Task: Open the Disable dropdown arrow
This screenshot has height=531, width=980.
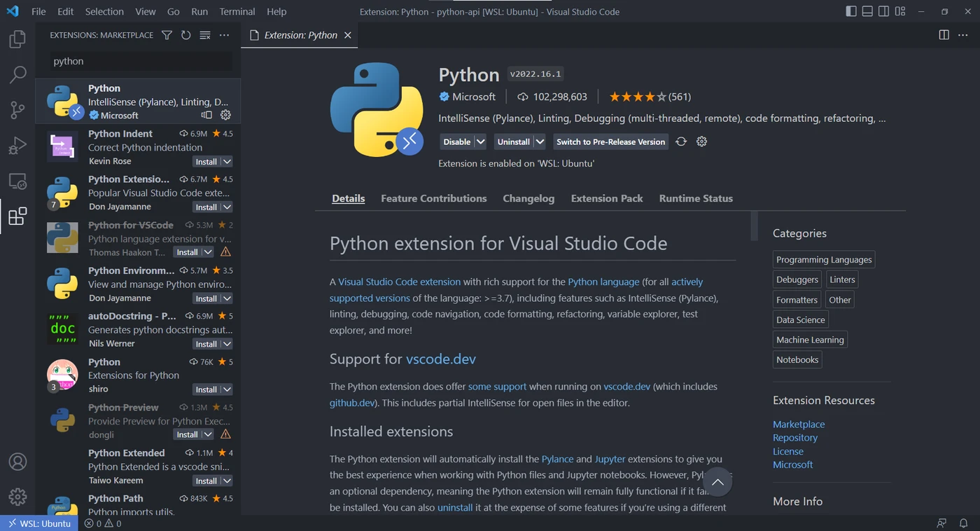Action: tap(480, 142)
